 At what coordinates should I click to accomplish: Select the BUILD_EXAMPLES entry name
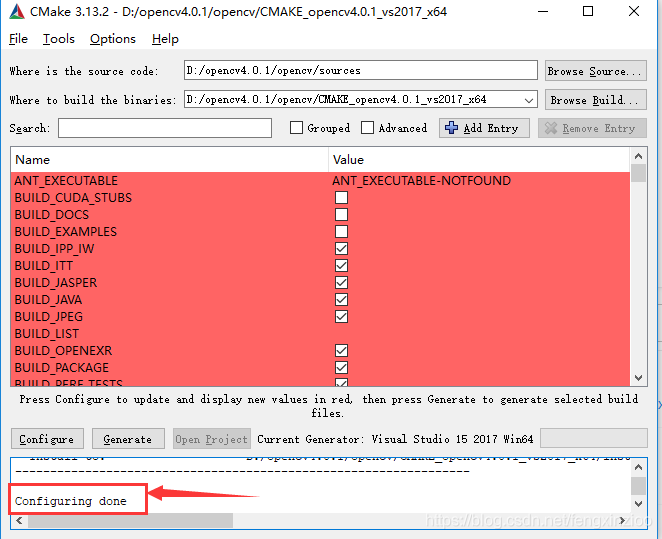(x=65, y=231)
